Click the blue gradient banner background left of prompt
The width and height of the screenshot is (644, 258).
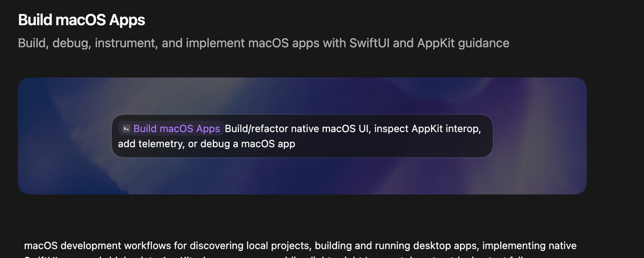(64, 136)
